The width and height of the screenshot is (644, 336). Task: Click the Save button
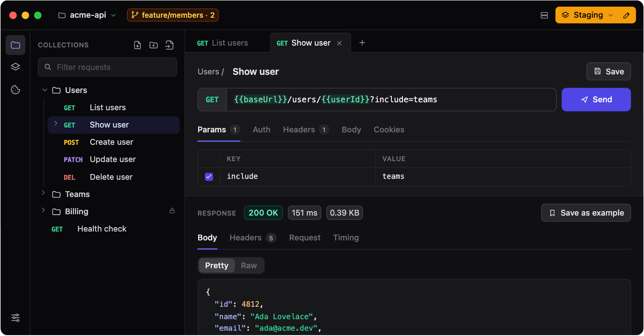click(x=609, y=72)
